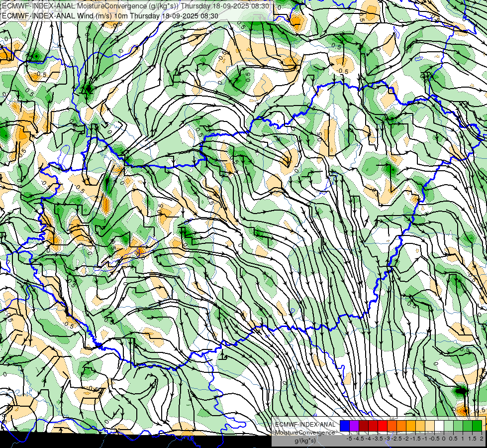
Task: Select legend swatch between -3.5 and -3
Action: tap(382, 426)
